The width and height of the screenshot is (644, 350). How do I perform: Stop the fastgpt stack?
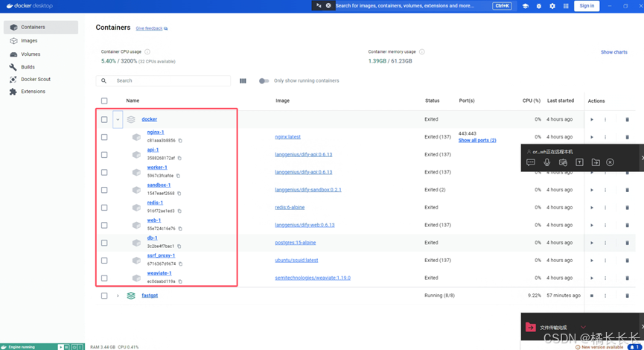592,296
